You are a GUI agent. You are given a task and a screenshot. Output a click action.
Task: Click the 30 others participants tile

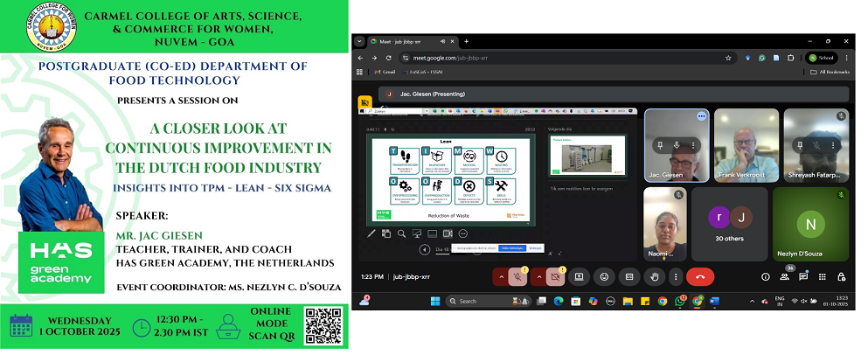(729, 225)
